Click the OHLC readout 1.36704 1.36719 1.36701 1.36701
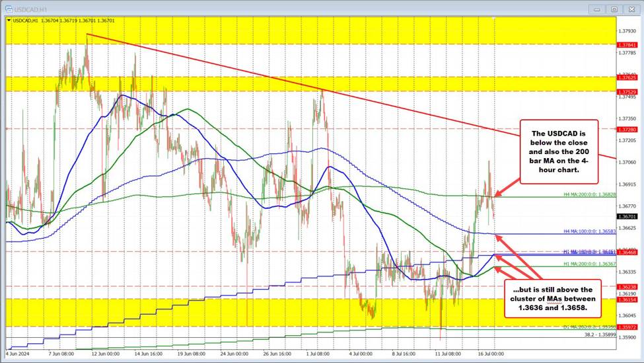The image size is (644, 363). click(x=77, y=20)
